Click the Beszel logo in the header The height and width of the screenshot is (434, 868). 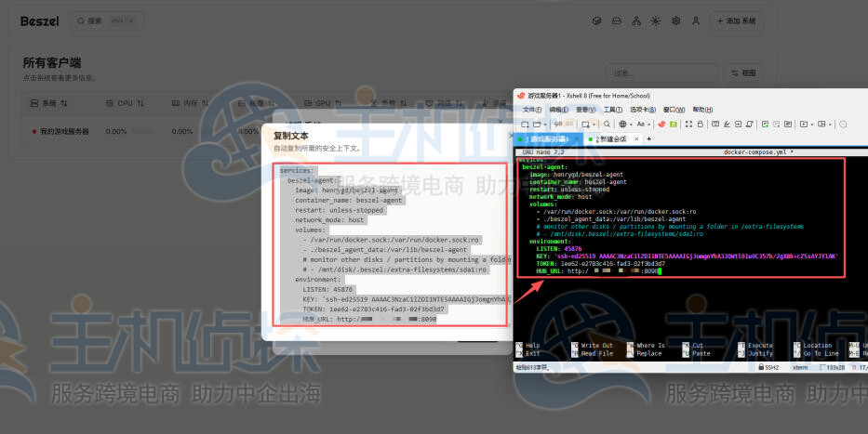click(39, 21)
